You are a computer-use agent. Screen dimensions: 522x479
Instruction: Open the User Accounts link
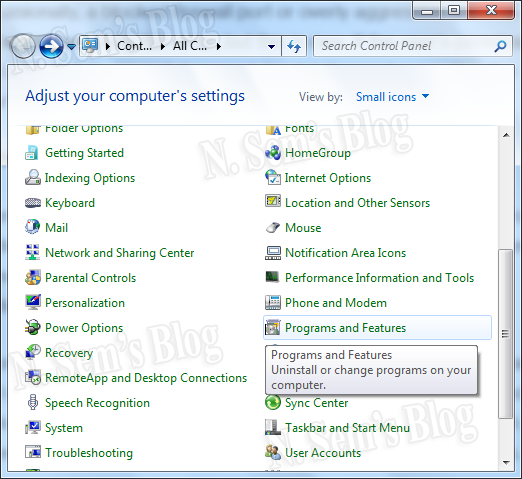click(x=323, y=453)
